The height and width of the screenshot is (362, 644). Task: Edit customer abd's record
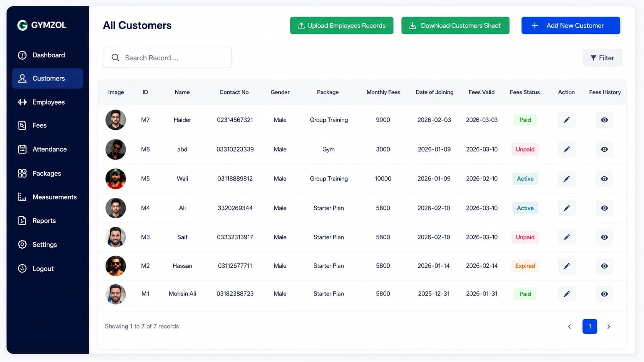point(567,149)
